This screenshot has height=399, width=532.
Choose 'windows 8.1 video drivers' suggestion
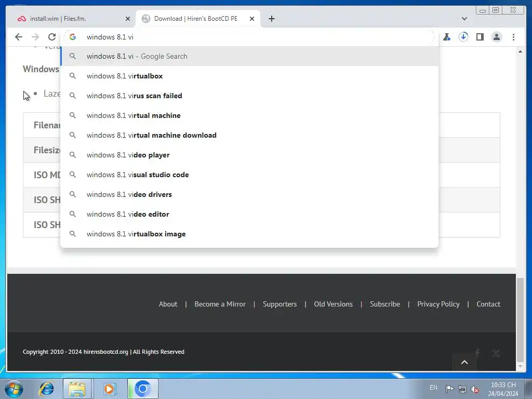pyautogui.click(x=249, y=194)
